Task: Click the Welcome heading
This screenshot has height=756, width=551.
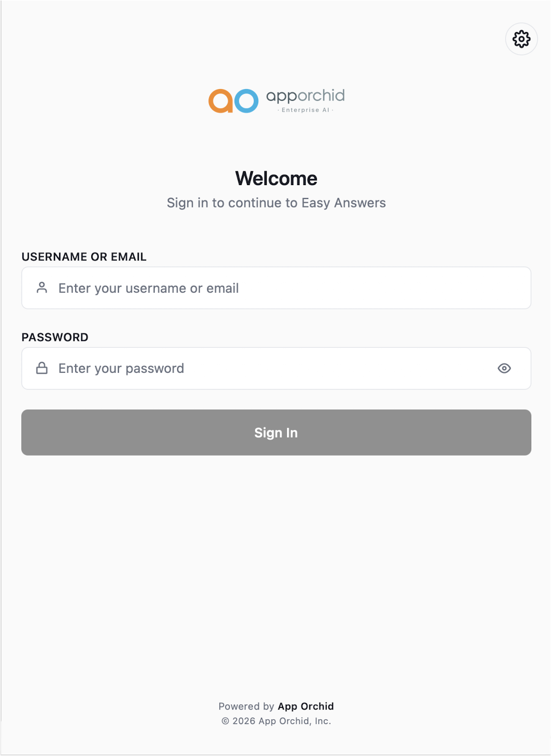Action: [276, 178]
